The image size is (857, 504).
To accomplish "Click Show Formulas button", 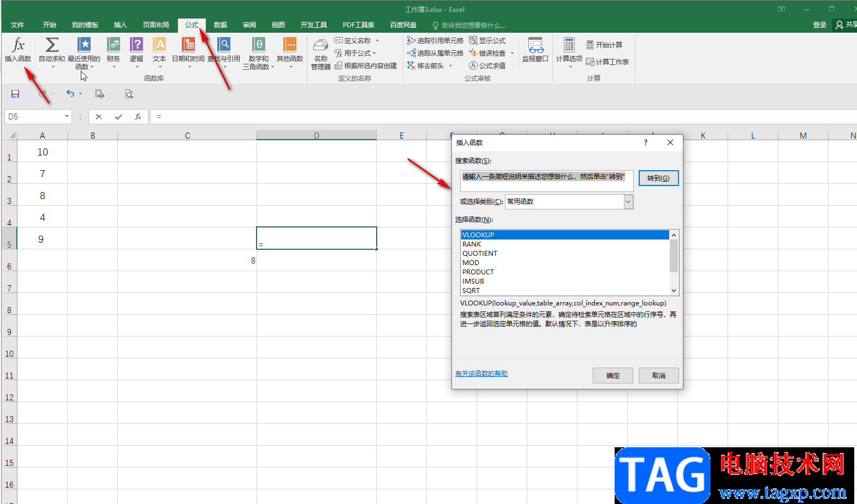I will coord(487,40).
